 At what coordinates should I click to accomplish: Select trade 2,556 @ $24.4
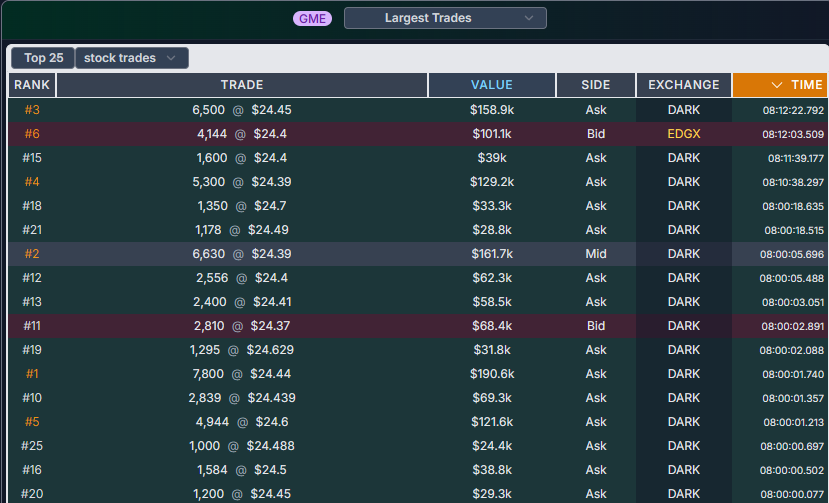pos(242,278)
